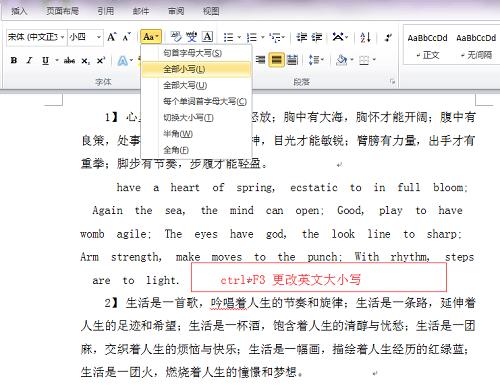Choose 句首字母大写(S) from case menu
Viewport: 500px width, 385px height.
[196, 53]
